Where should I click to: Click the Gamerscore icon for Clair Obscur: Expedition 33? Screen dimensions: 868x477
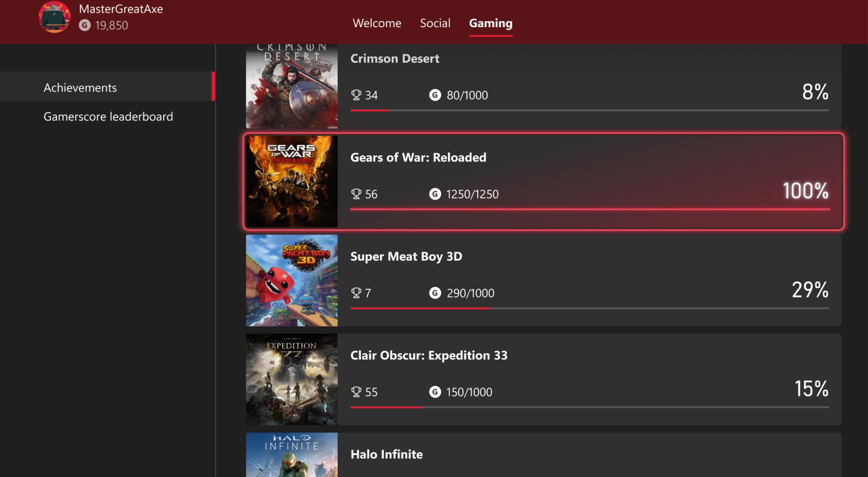(x=435, y=392)
